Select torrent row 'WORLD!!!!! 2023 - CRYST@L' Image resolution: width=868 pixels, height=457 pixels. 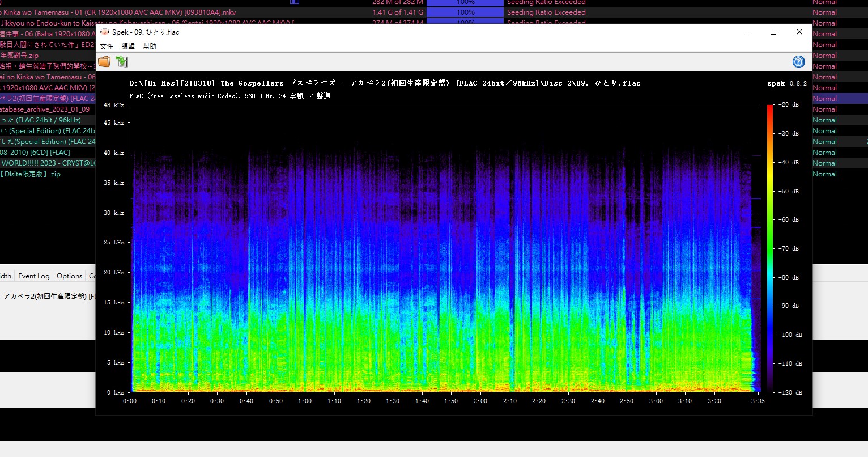(x=48, y=163)
